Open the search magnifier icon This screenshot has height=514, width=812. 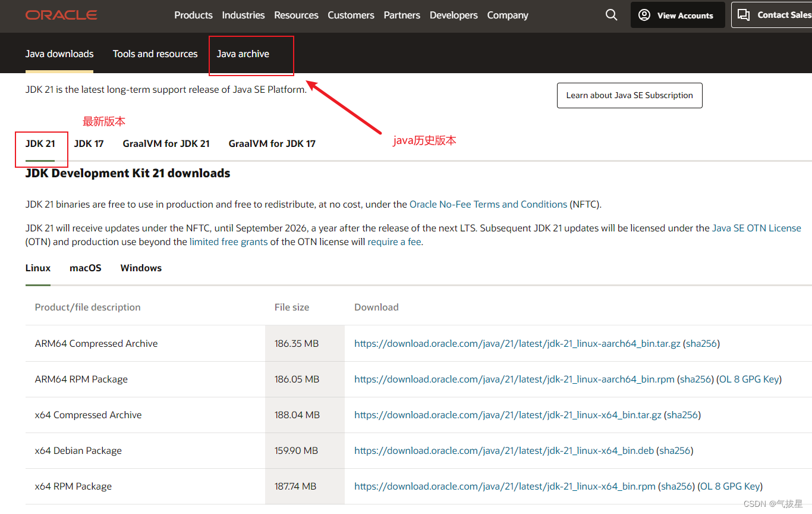(611, 15)
